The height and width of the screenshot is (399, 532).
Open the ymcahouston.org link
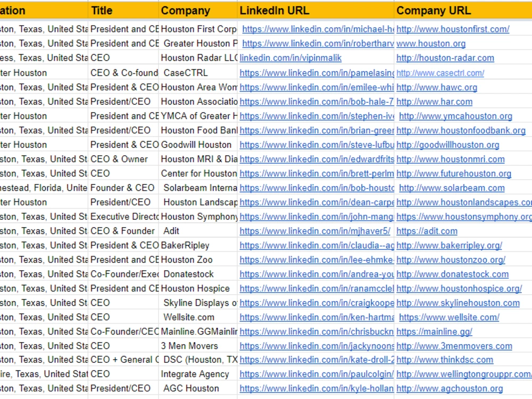(456, 116)
